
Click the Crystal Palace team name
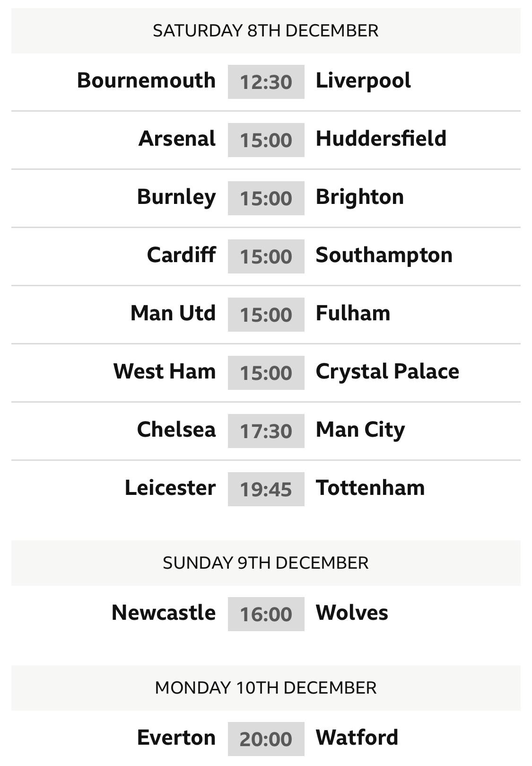tap(387, 371)
